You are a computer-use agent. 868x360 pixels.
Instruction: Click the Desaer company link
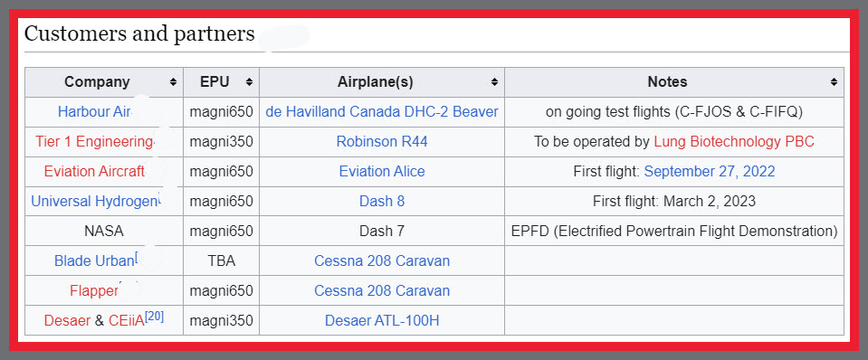(x=67, y=320)
